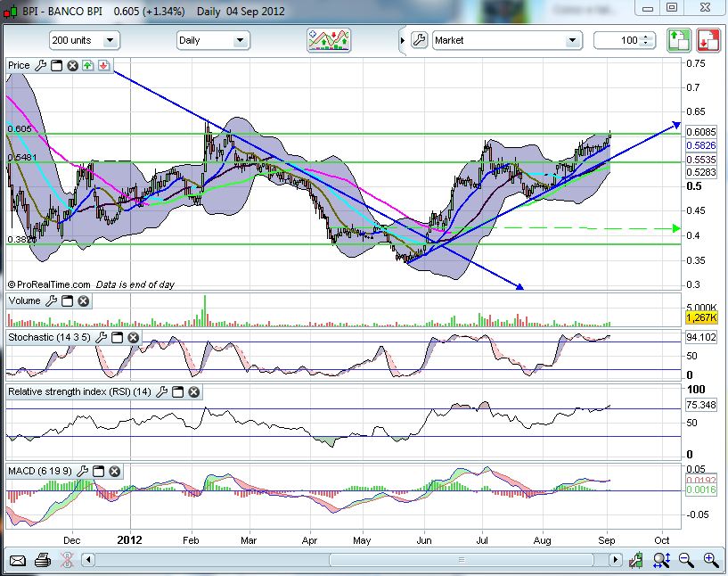Decrease order quantity using the down stepper
The image size is (728, 576).
[646, 44]
